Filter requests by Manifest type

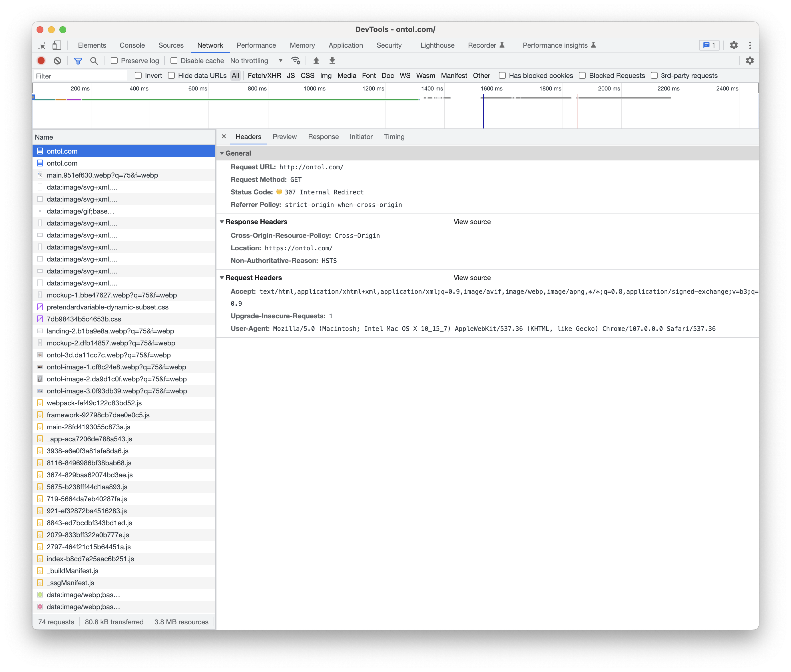(x=453, y=75)
